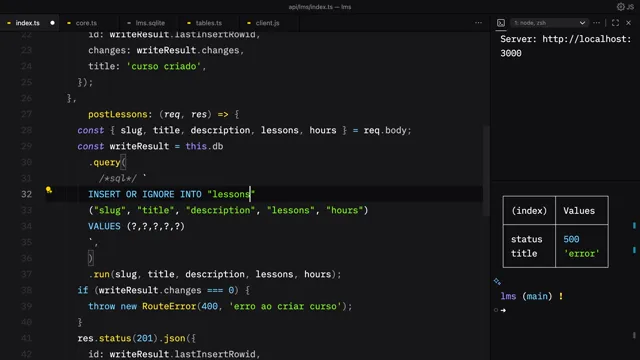Click the 'lms (main)' terminal prompt

click(x=526, y=296)
